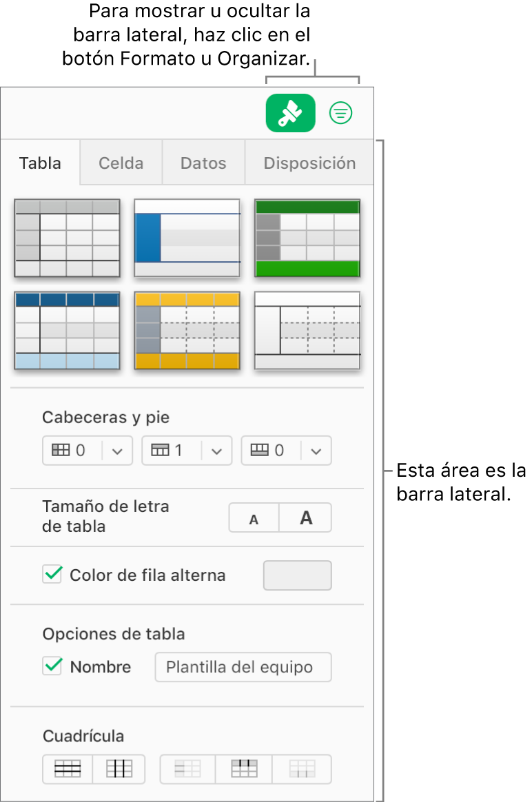Toggle vertical body gridlines

[119, 769]
